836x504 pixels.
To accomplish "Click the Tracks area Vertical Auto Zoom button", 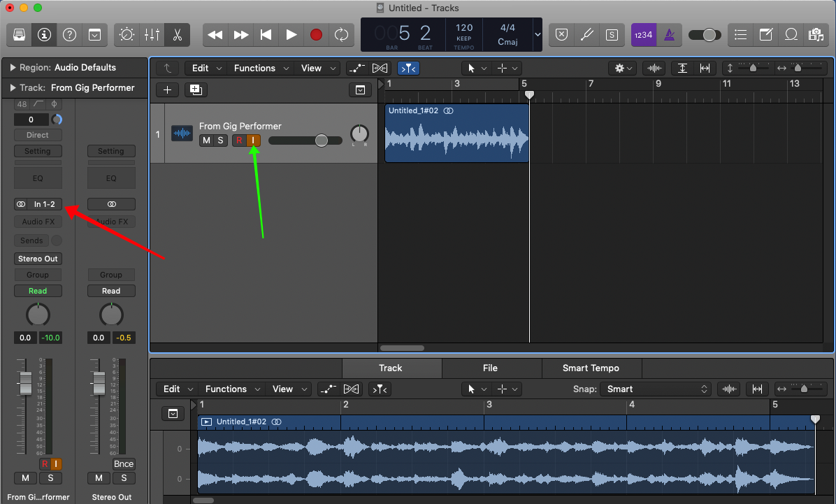I will (x=682, y=69).
